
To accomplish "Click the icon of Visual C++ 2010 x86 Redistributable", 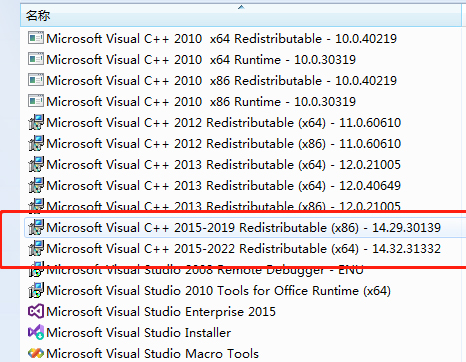I will point(36,80).
